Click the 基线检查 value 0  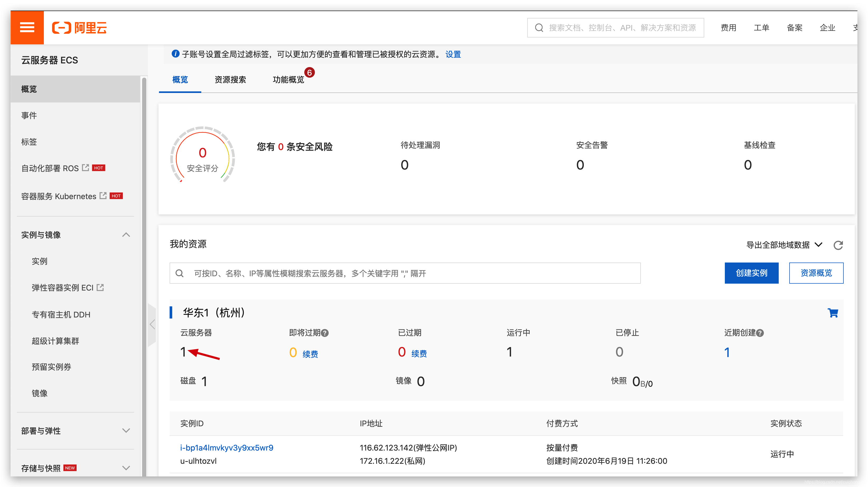(x=748, y=165)
